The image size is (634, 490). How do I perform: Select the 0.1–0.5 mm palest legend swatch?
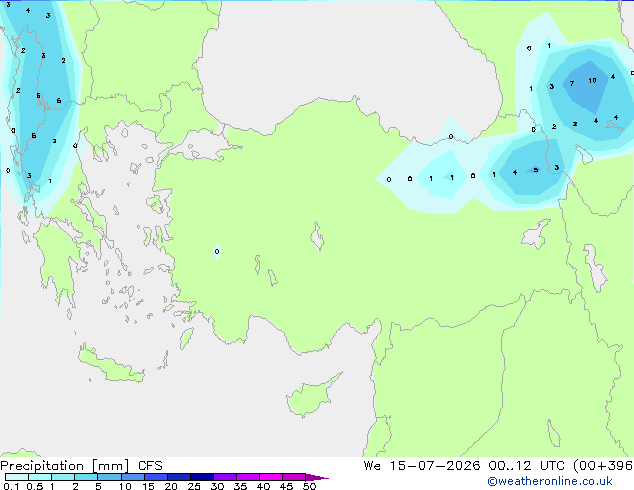[x=17, y=477]
